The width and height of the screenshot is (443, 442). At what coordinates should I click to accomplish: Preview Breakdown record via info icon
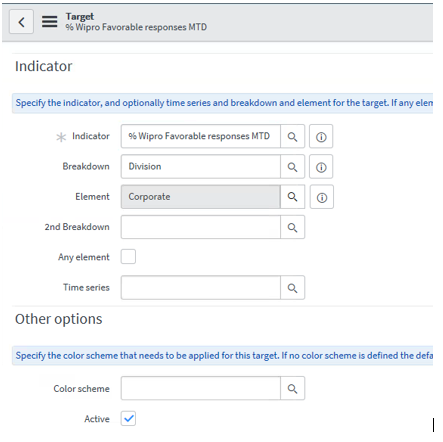tap(321, 167)
